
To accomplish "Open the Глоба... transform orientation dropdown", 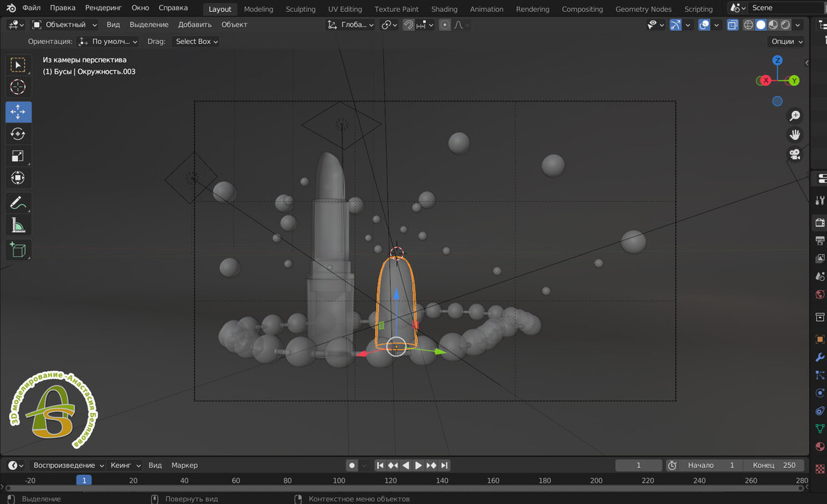I will pos(351,25).
